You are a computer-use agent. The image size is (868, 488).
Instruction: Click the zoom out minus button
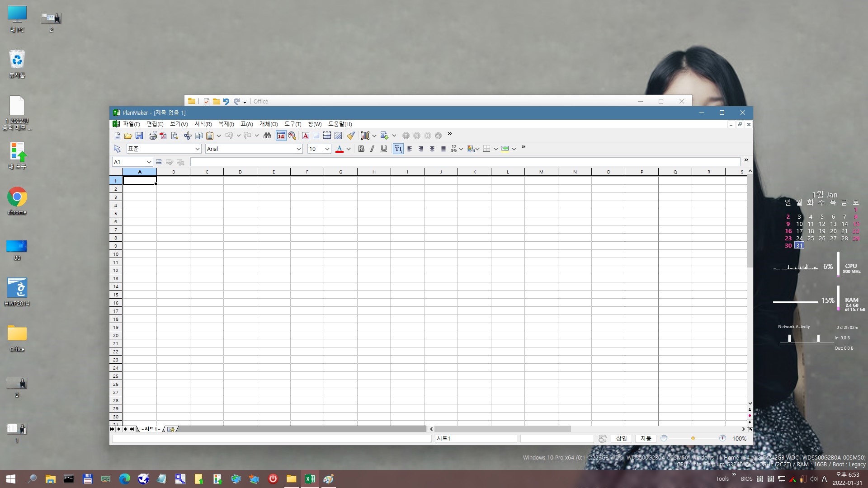coord(664,438)
